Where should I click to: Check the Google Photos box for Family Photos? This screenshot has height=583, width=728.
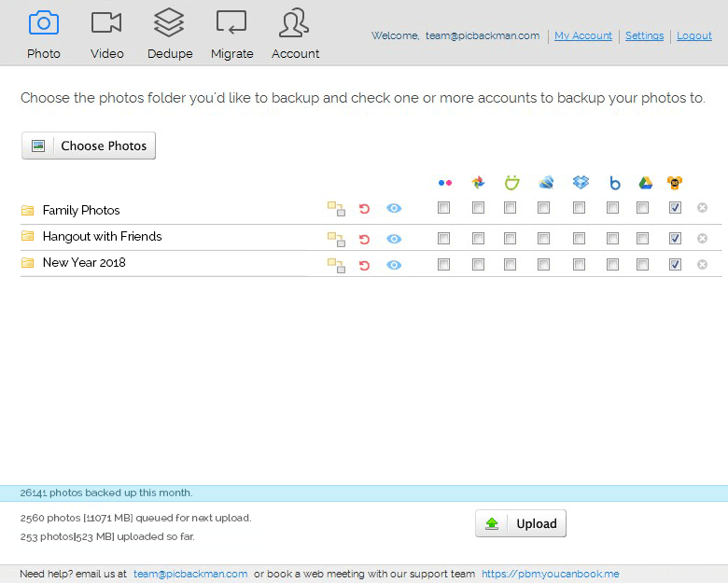[478, 207]
